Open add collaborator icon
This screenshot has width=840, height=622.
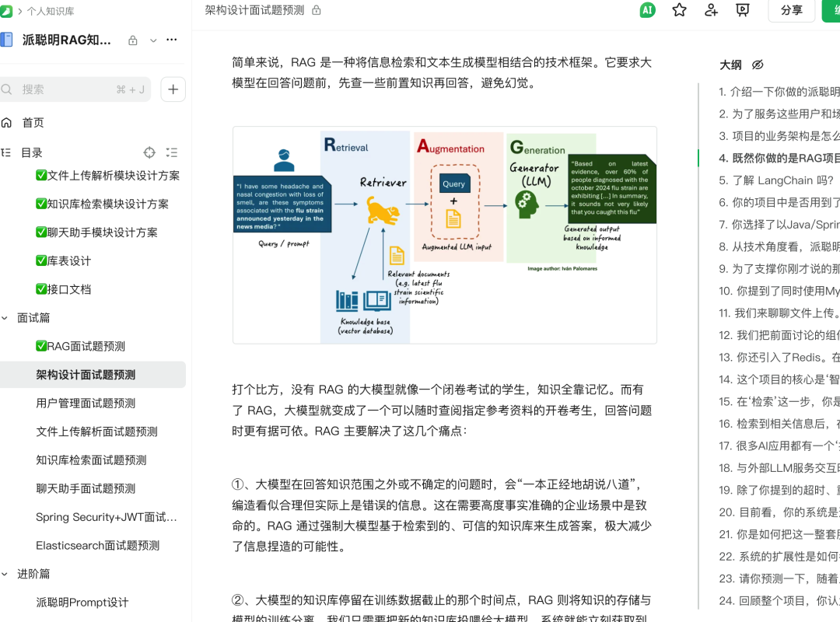[711, 10]
